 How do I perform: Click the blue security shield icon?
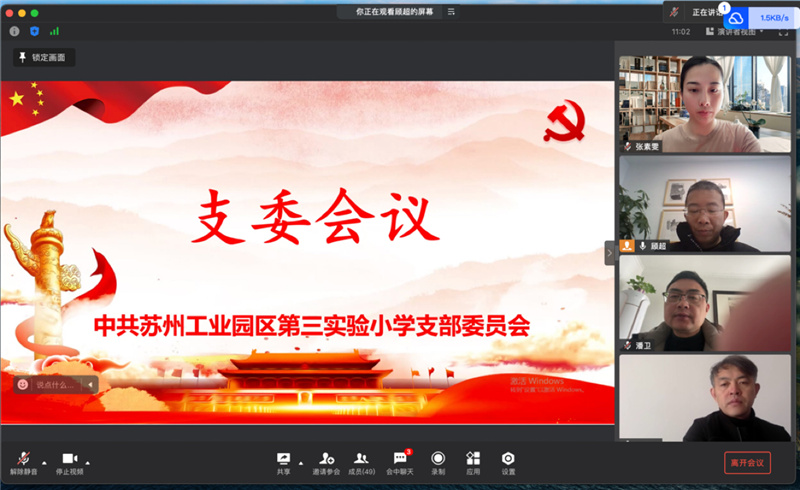pyautogui.click(x=34, y=31)
